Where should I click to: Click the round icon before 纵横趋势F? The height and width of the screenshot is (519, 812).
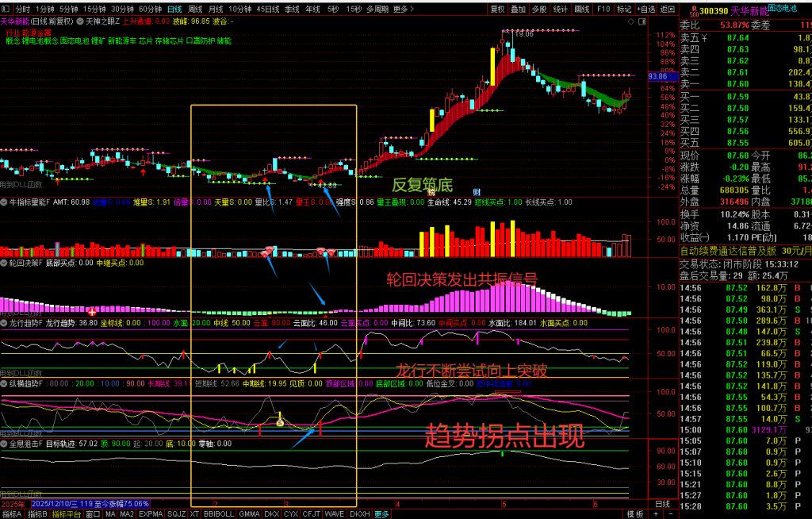4,383
